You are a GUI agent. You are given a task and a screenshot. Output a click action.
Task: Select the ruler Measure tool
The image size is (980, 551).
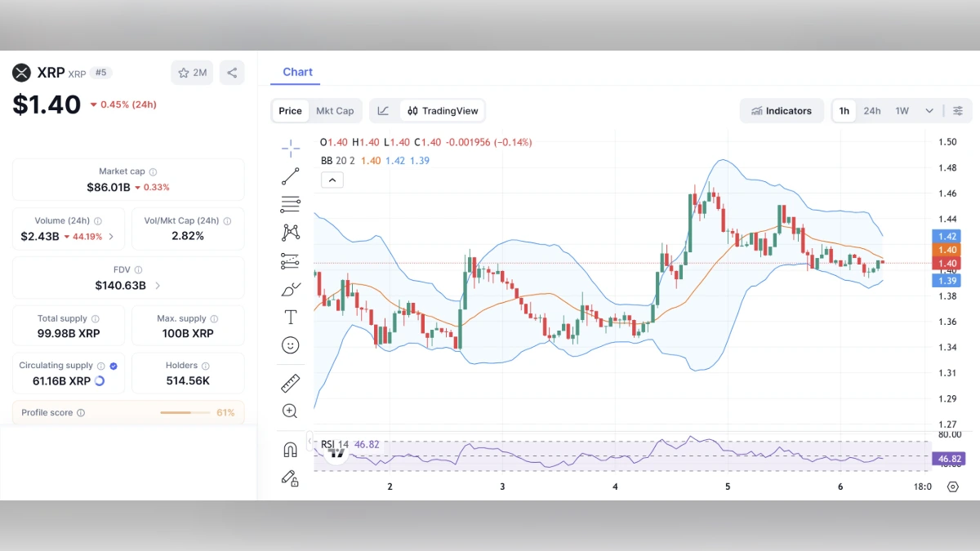[x=290, y=383]
